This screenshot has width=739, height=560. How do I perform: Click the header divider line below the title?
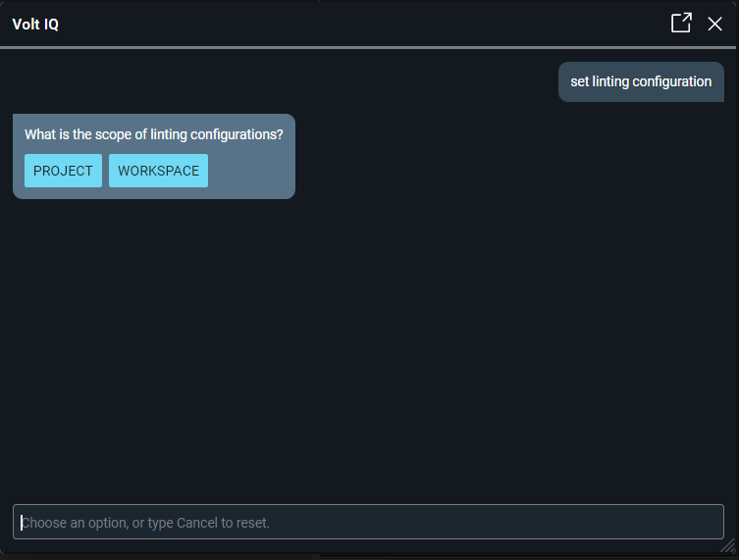369,47
